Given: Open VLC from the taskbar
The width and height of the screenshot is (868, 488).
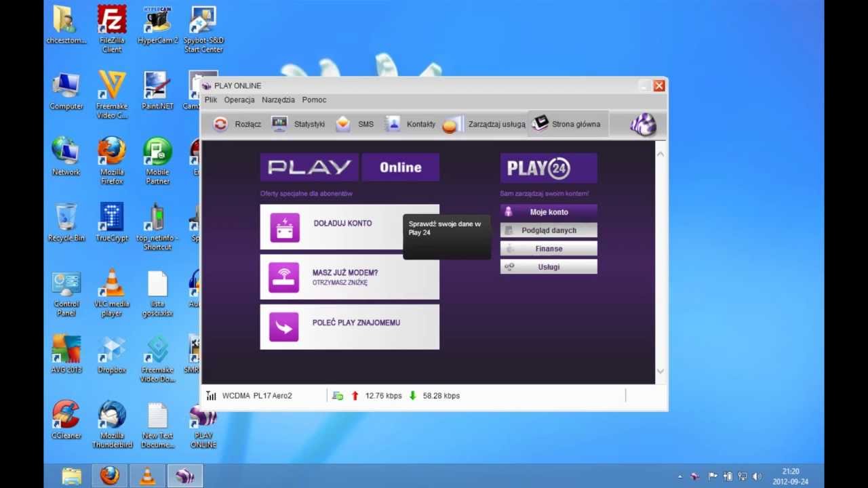Looking at the screenshot, I should point(147,476).
